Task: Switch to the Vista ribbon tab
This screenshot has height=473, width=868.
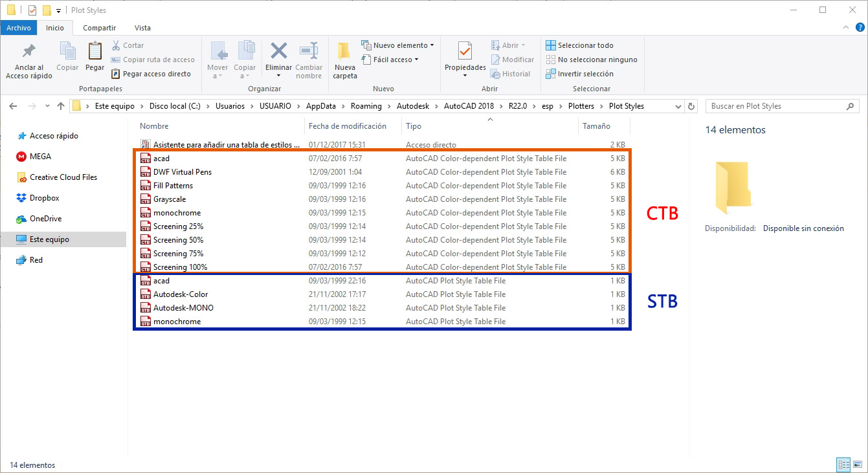Action: [142, 28]
